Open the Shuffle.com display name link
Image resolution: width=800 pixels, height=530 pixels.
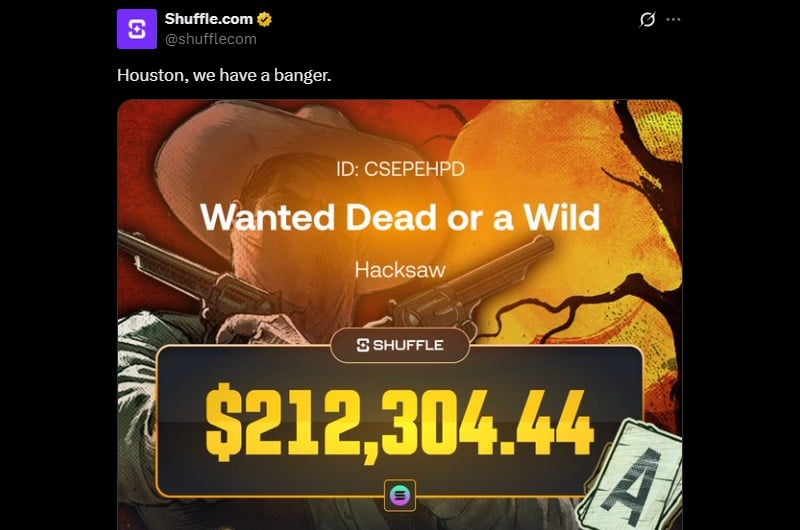[209, 19]
